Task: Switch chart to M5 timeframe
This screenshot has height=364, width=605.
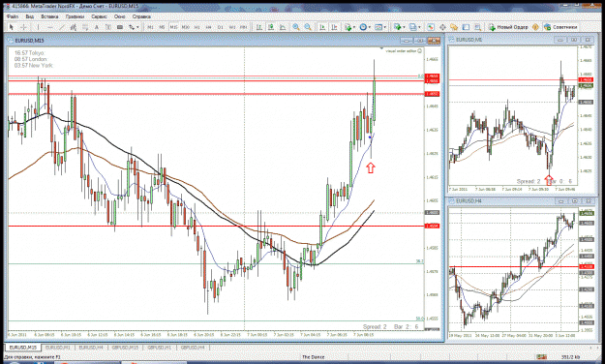Action: click(162, 27)
